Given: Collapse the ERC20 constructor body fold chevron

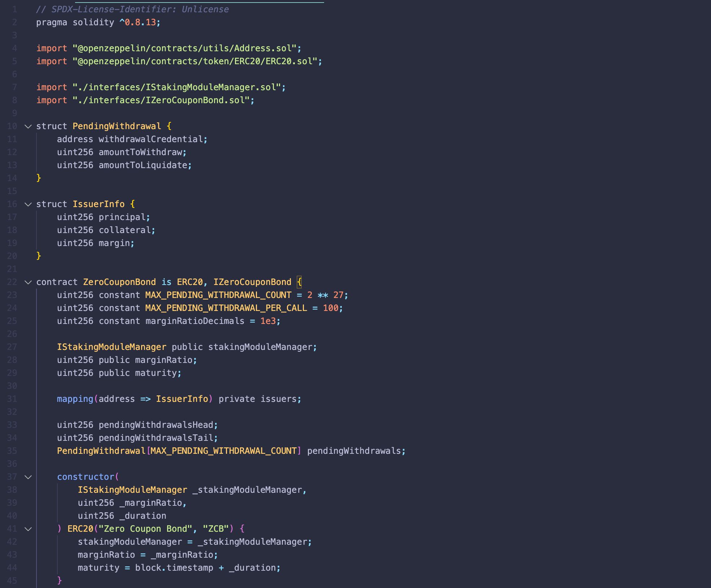Looking at the screenshot, I should (28, 529).
